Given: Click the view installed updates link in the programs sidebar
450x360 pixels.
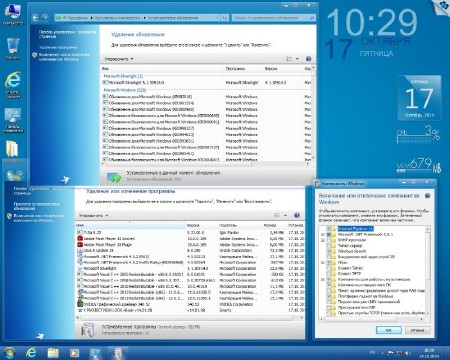Looking at the screenshot, I should pos(37,206).
